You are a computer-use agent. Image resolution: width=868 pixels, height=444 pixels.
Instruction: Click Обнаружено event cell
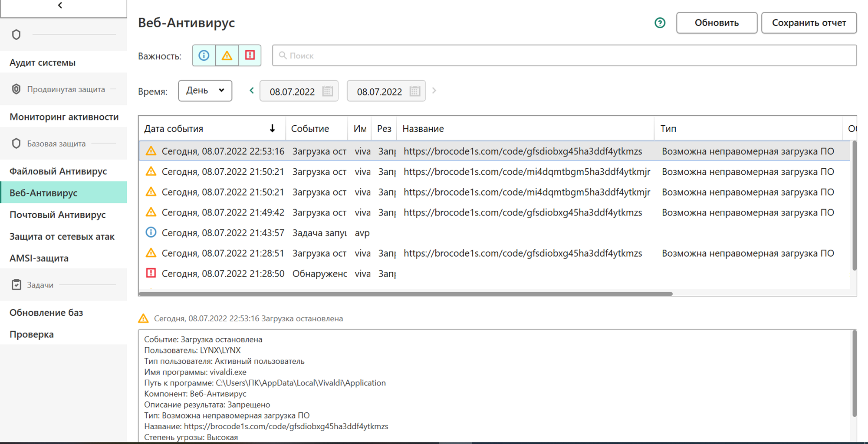[x=319, y=274]
